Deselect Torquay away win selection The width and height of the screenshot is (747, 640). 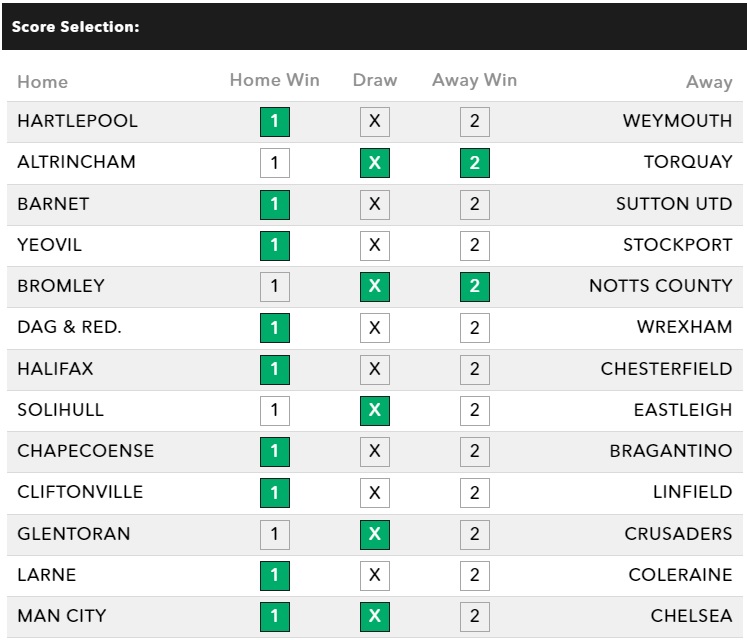click(475, 163)
